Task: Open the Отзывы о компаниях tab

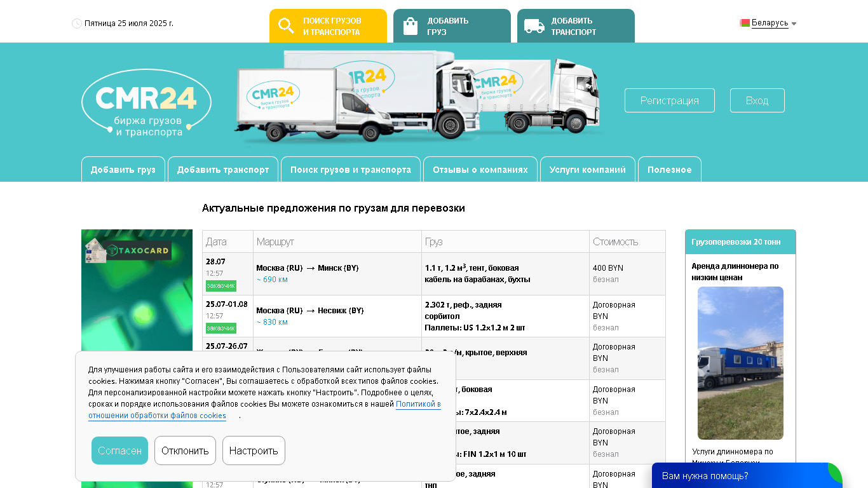Action: point(480,170)
